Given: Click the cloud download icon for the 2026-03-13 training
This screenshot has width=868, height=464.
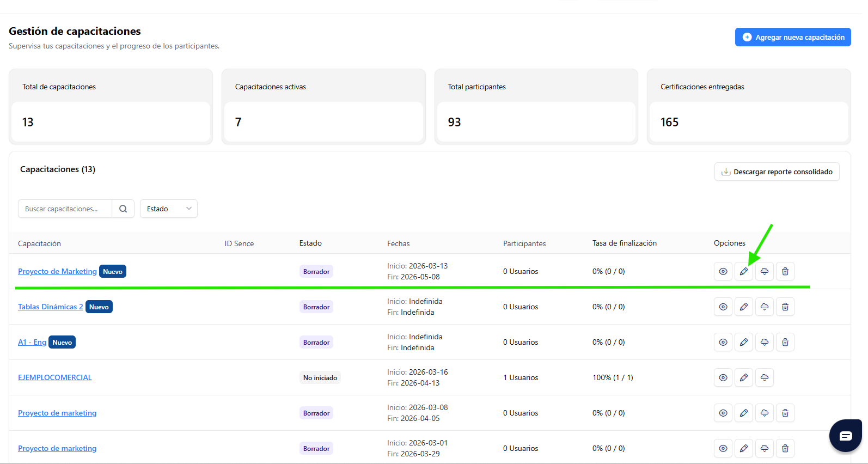Looking at the screenshot, I should tap(765, 271).
